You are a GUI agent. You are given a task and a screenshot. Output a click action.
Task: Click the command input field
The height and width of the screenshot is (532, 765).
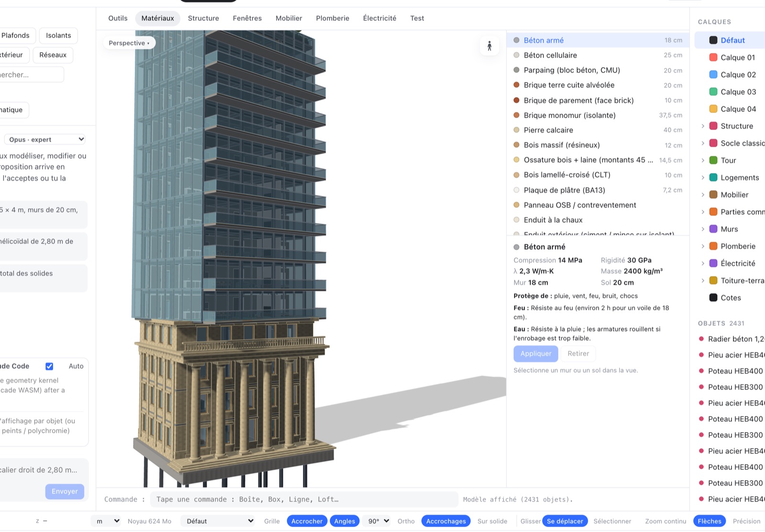[304, 499]
